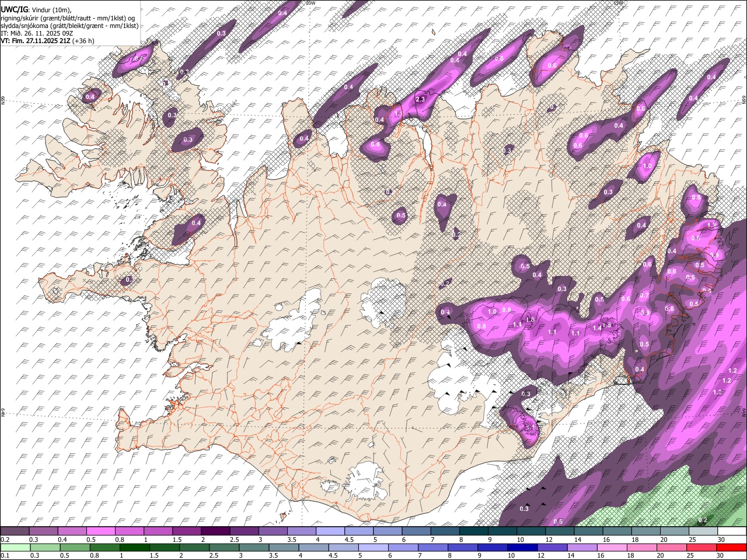Pick the bright red 30 swatch, lower legend row
747x560 pixels.
coord(732,548)
